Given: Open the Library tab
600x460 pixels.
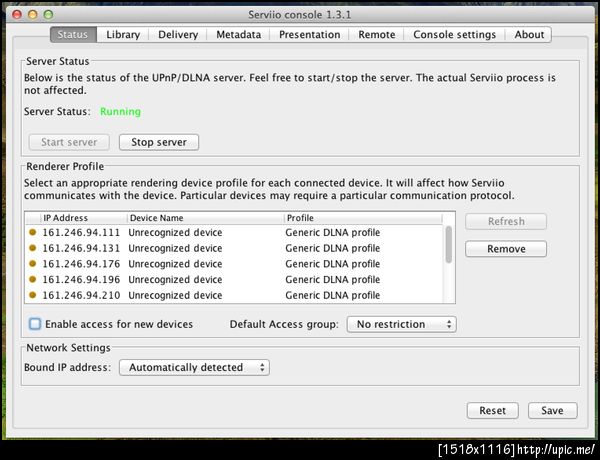Looking at the screenshot, I should point(123,34).
